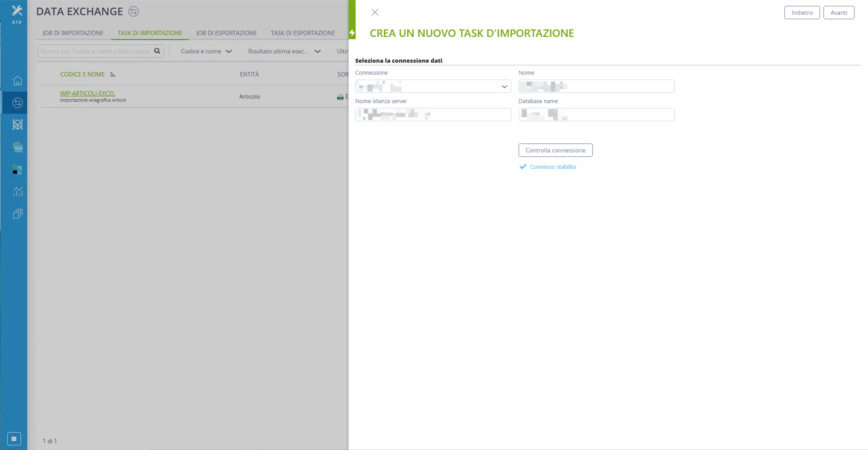Image resolution: width=868 pixels, height=450 pixels.
Task: Switch to Job di Importazione tab
Action: pos(73,33)
